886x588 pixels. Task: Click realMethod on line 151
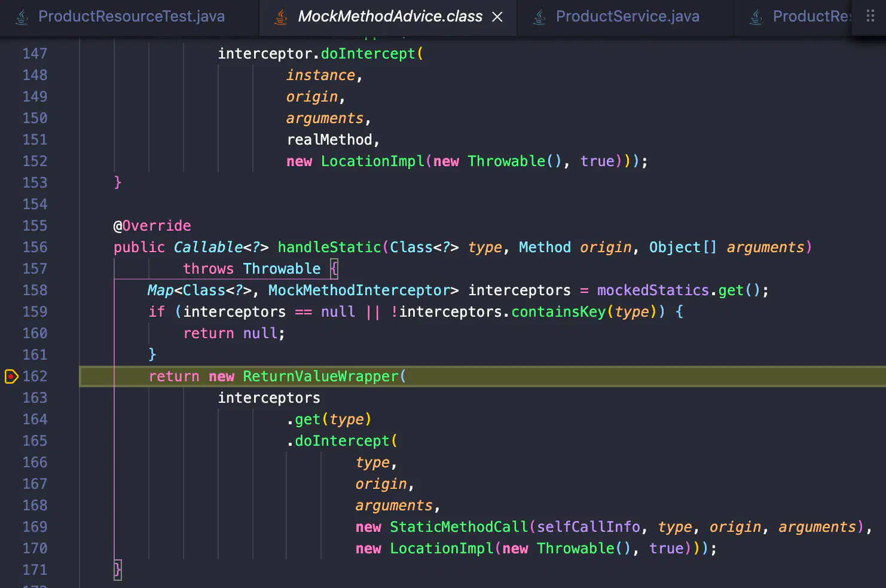click(x=329, y=140)
